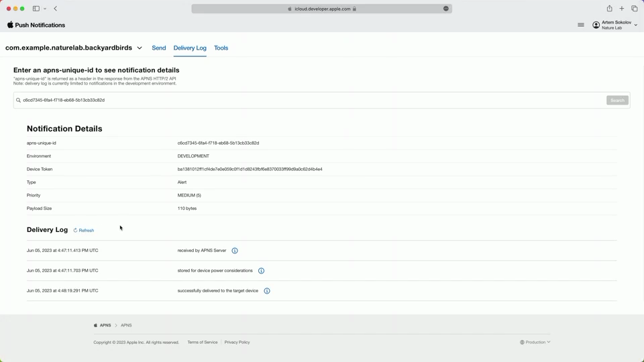Click info icon for stored for device power
This screenshot has height=362, width=644.
click(x=261, y=271)
